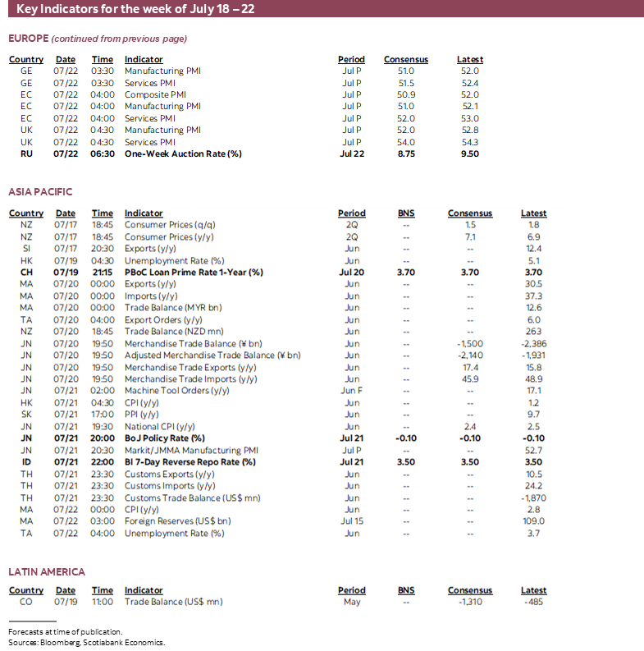
Task: Click the PPI (y/y) indicator
Action: click(144, 415)
